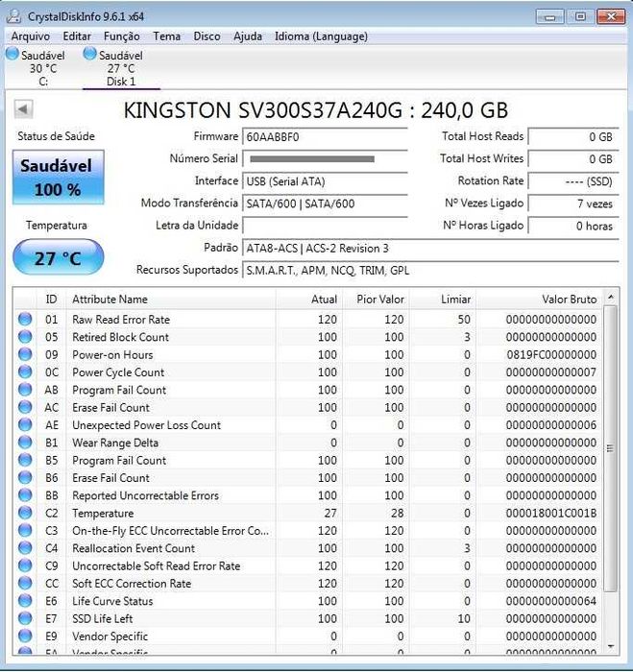
Task: Click the scroll down arrow of SMART list
Action: pos(611,646)
